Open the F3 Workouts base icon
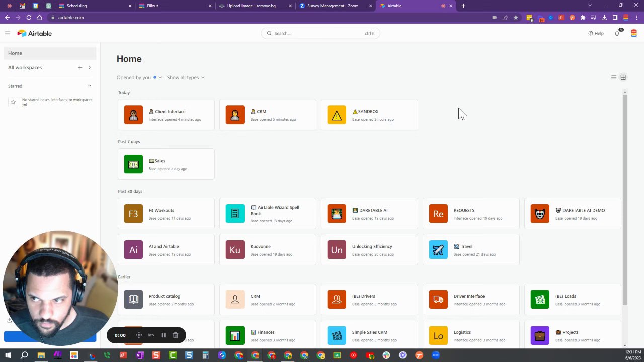 coord(133,214)
